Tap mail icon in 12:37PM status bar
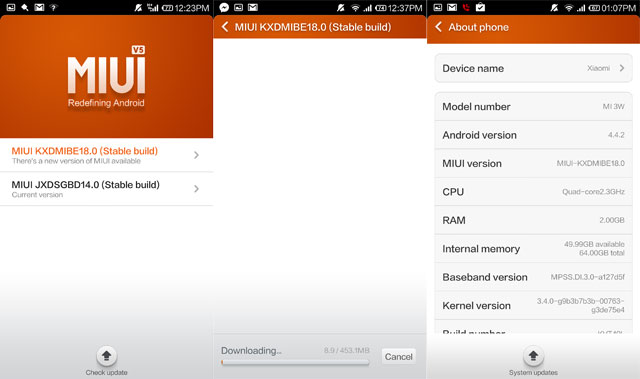640x379 pixels. click(253, 7)
